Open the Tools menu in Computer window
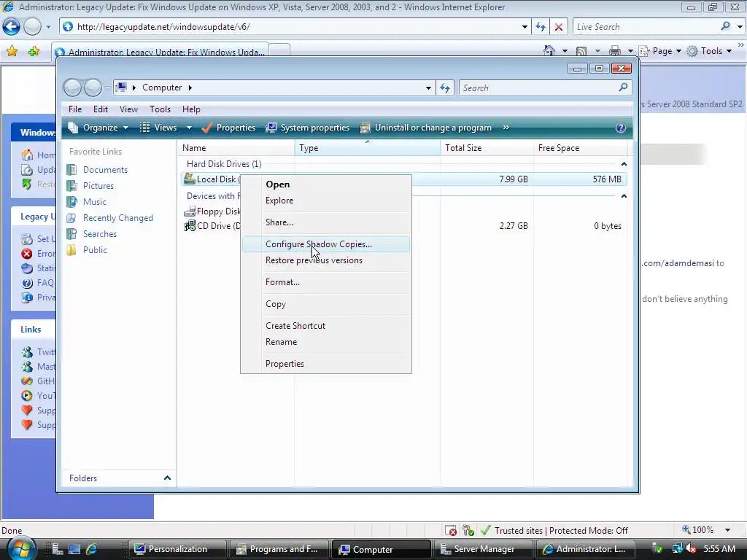The image size is (747, 560). pyautogui.click(x=160, y=109)
